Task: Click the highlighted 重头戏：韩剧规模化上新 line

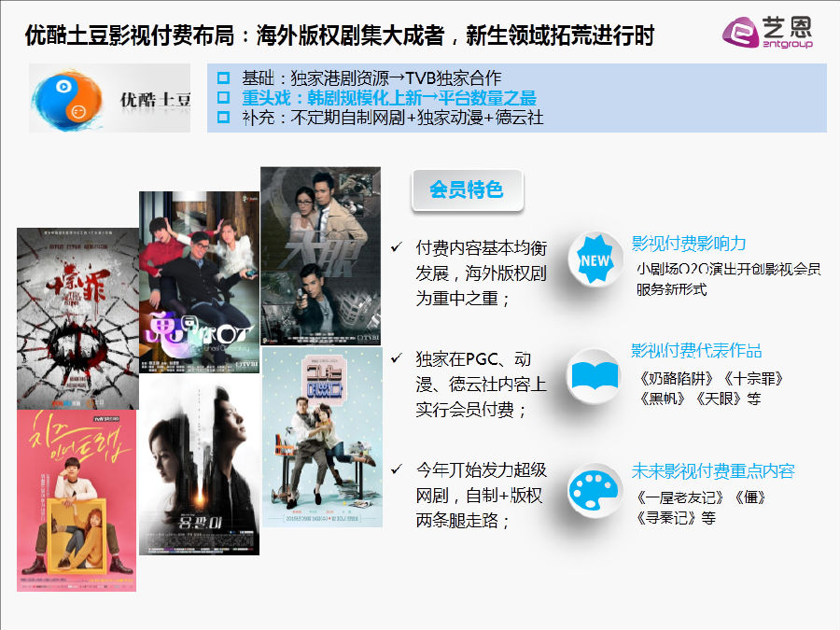Action: 389,97
